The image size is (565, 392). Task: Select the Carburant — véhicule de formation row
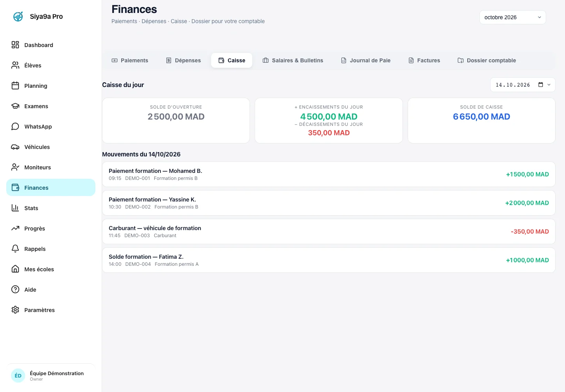point(329,231)
